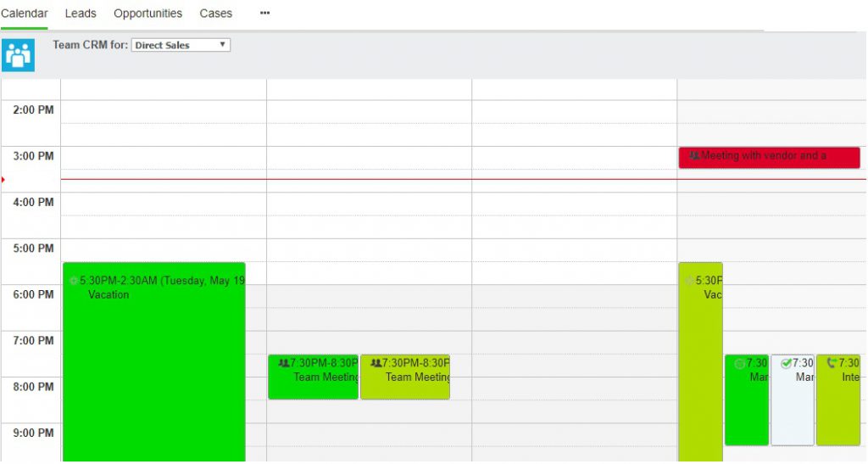Click the 4:00 PM time label
The width and height of the screenshot is (868, 464).
(33, 202)
